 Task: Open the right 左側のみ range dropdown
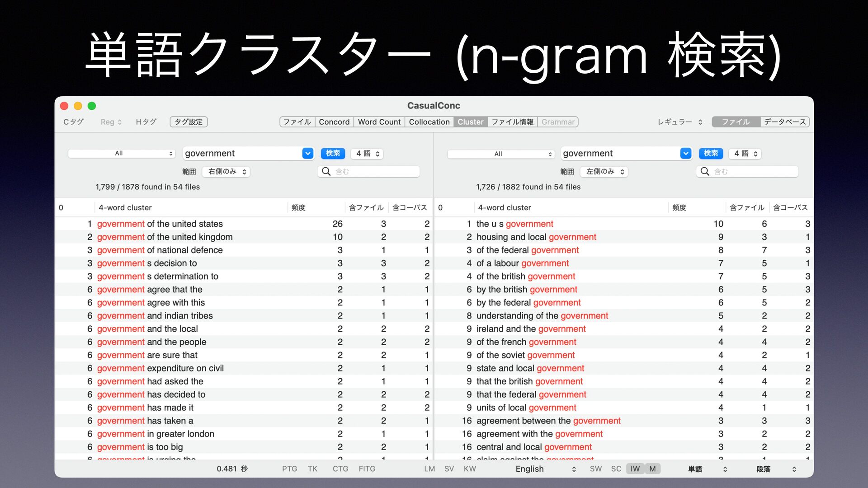[x=604, y=172]
